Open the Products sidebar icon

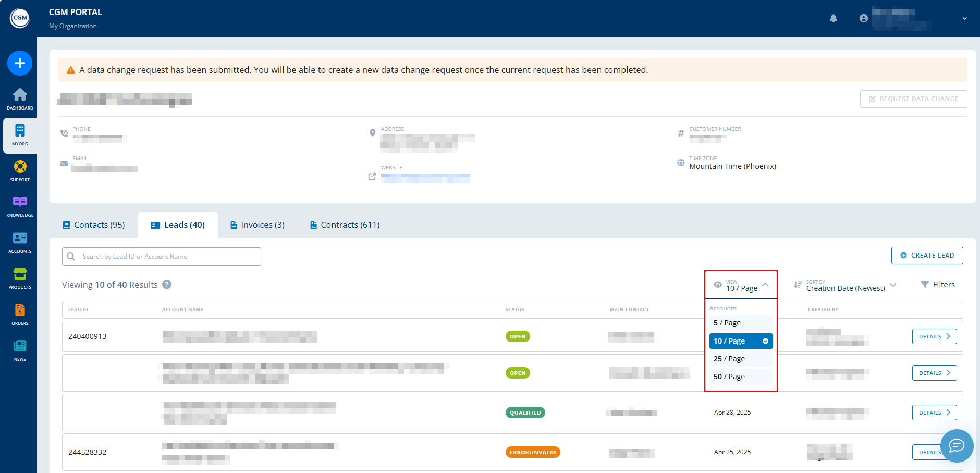[20, 278]
